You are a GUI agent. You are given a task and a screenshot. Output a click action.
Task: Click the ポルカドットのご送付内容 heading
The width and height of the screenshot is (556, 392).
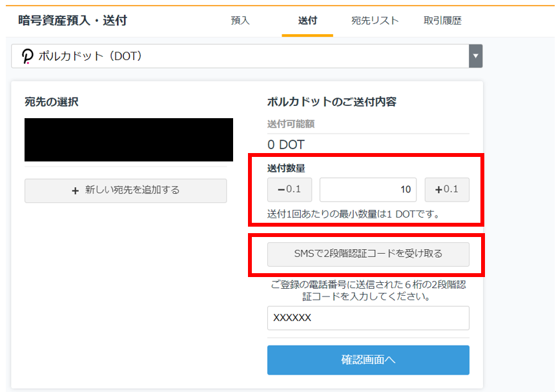tap(331, 102)
